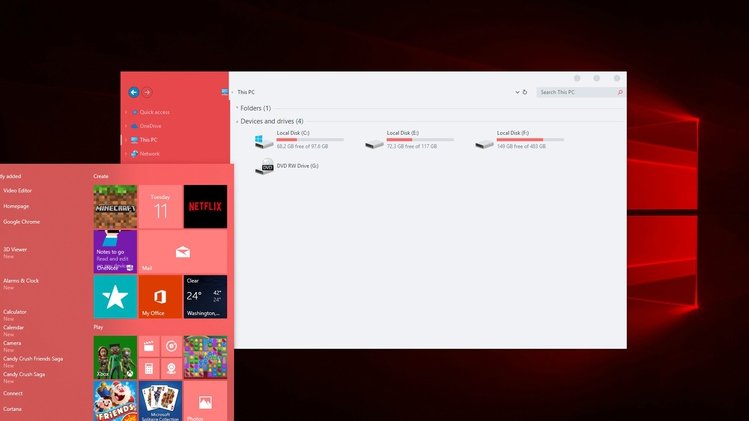The height and width of the screenshot is (421, 749).
Task: Select the Local Disk (F:) drive icon
Action: (484, 143)
